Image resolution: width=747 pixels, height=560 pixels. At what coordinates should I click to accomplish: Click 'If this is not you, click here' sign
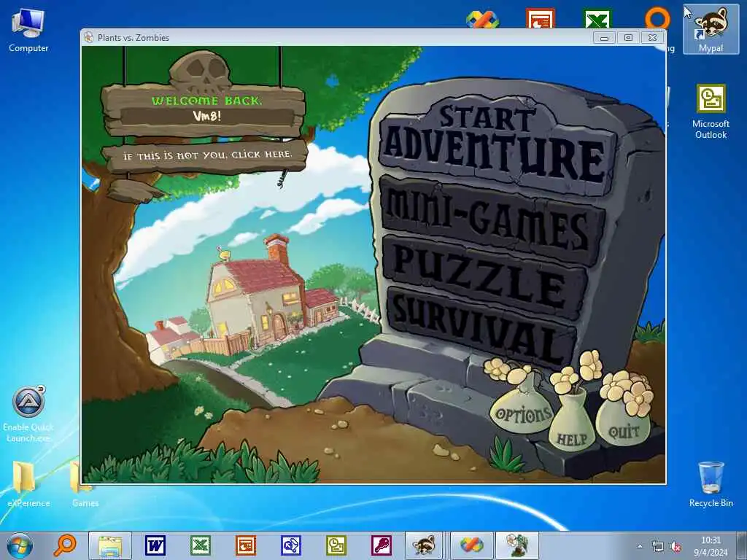click(206, 155)
